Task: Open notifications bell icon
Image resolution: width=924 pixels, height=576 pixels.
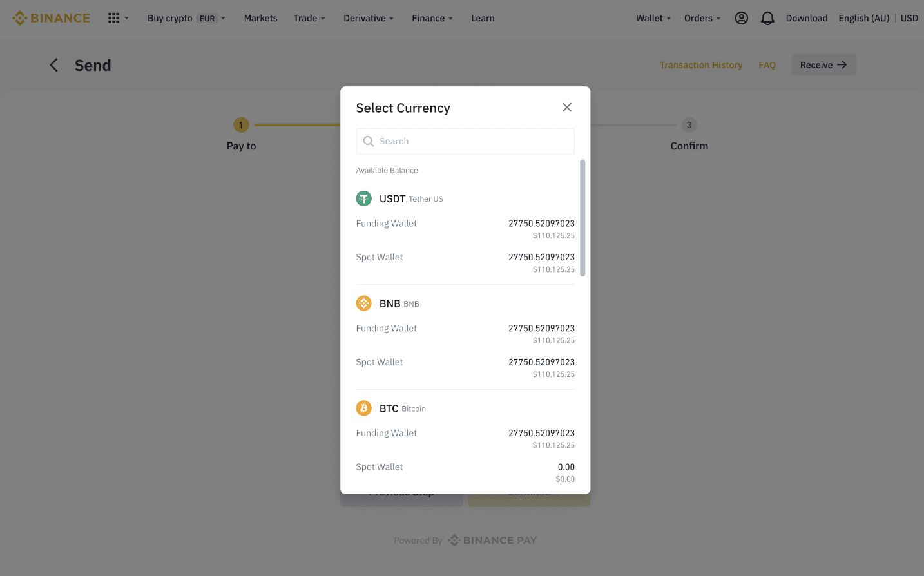Action: (x=767, y=18)
